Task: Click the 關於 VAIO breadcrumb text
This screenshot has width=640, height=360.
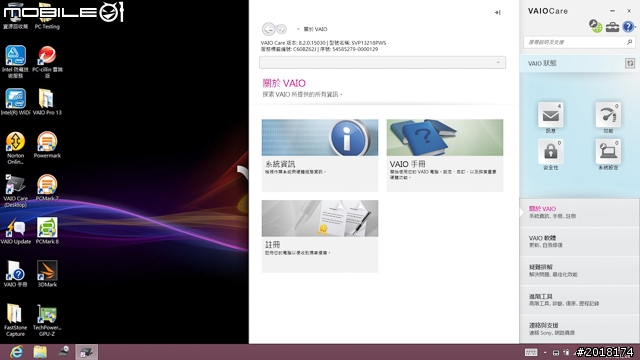Action: (316, 29)
